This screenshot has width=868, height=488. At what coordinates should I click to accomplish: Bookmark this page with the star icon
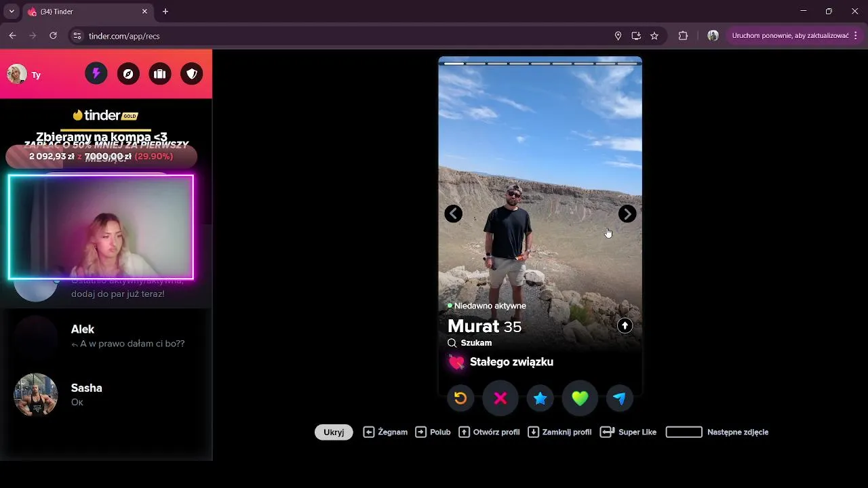(654, 36)
